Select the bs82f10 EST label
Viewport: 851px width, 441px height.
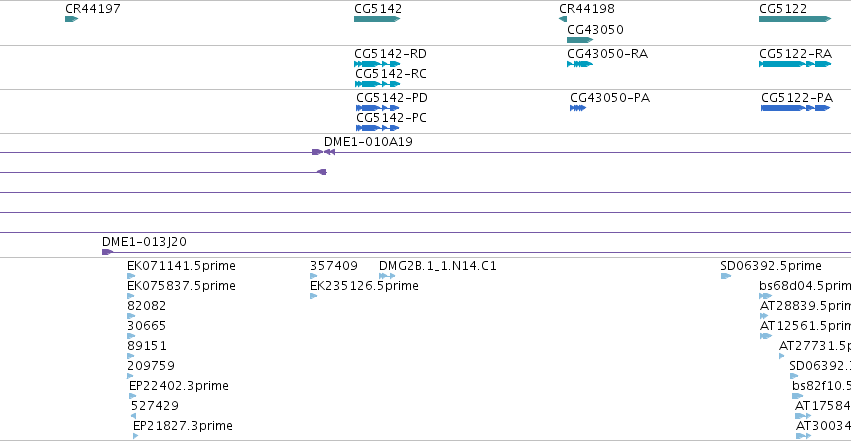point(821,386)
